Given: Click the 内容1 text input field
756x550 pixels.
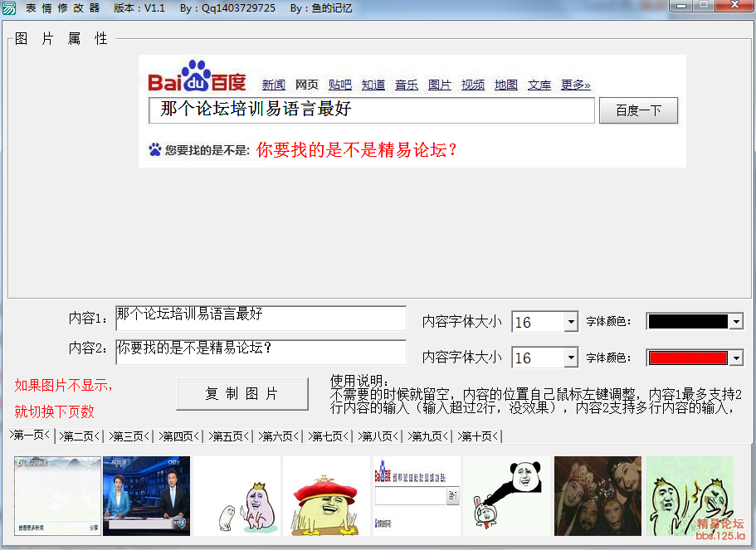Looking at the screenshot, I should [261, 319].
